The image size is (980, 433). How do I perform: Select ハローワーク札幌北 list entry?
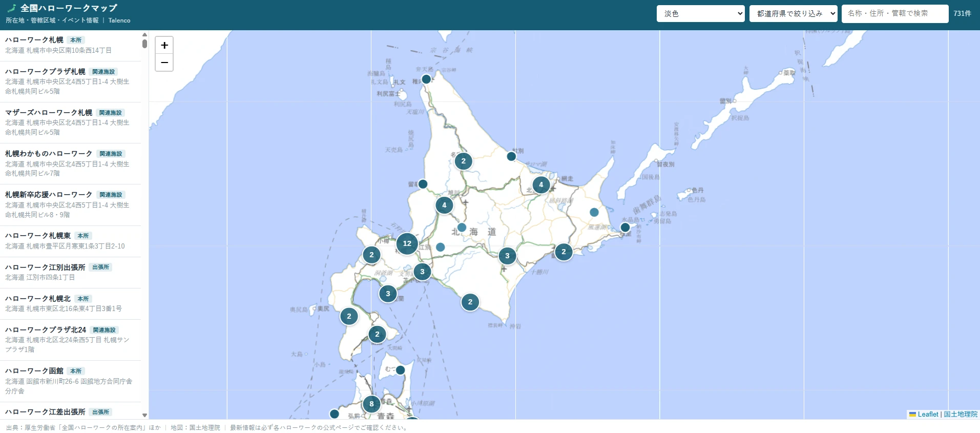click(x=71, y=303)
